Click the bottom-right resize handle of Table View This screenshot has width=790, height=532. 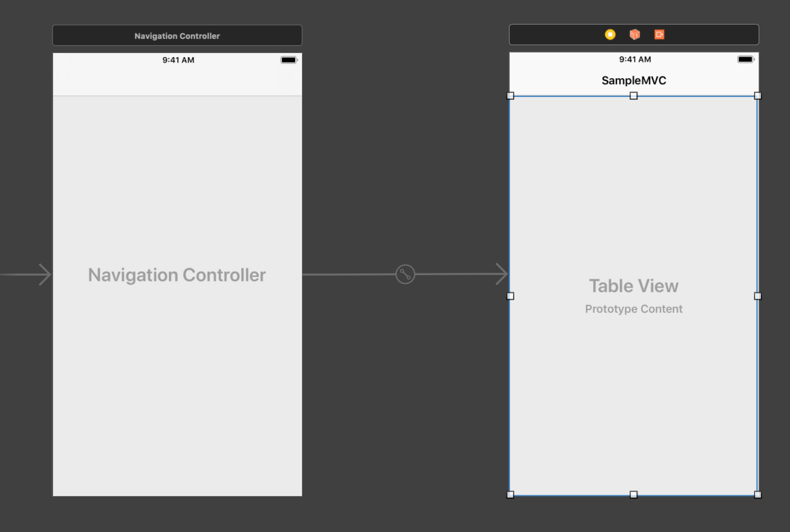coord(758,494)
